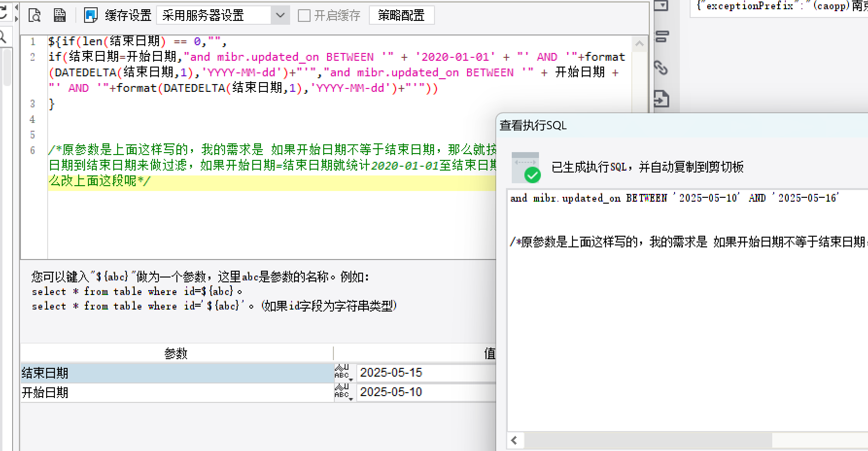Click the SQL editor scrollbar up arrow

coord(640,44)
